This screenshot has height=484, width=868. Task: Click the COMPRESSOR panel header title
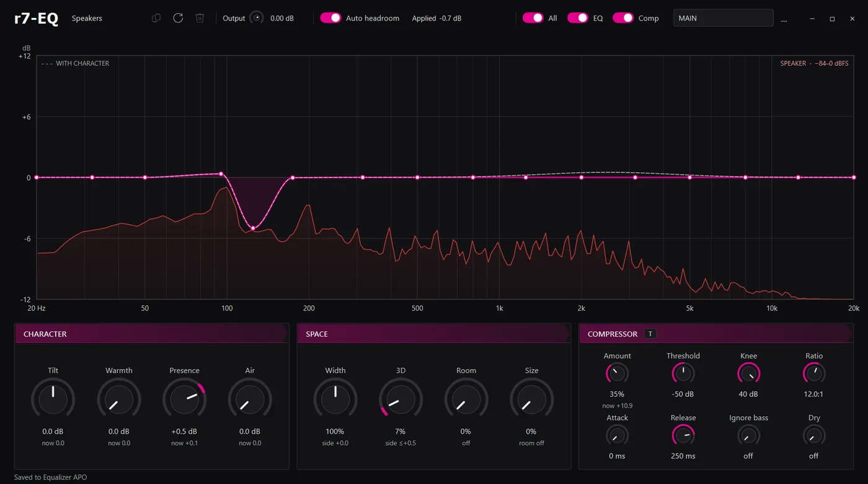tap(613, 334)
